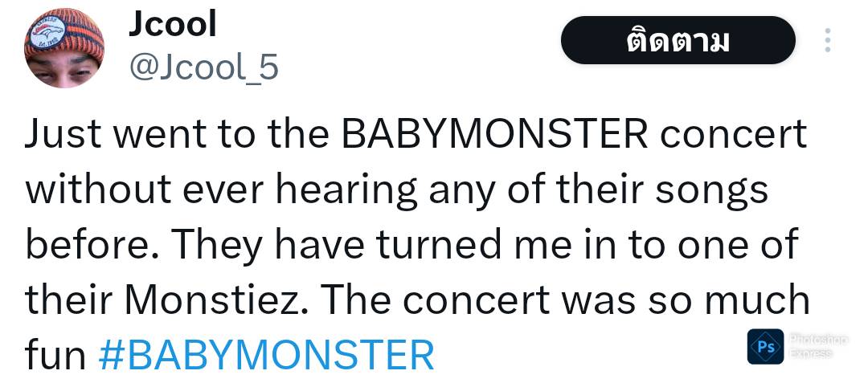
Task: Click the word "fun" before the hashtag
Action: click(x=55, y=354)
